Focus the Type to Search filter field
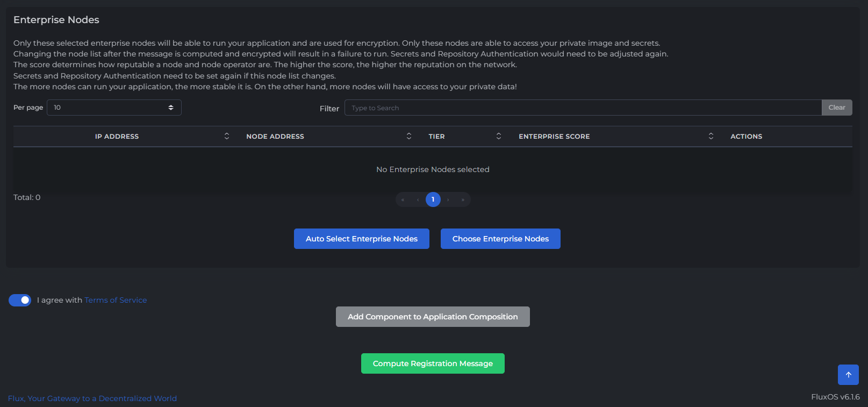868x407 pixels. pos(583,108)
